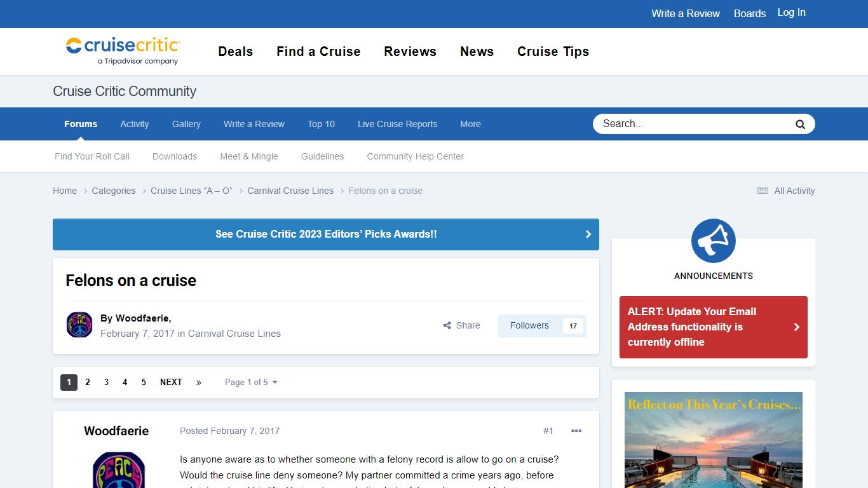Go to Carnival Cruise Lines breadcrumb

click(x=290, y=191)
